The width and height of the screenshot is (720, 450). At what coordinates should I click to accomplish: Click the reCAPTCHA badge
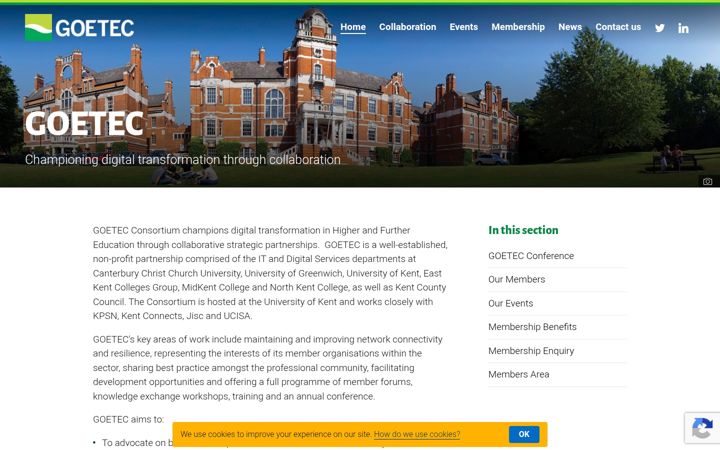pyautogui.click(x=702, y=428)
